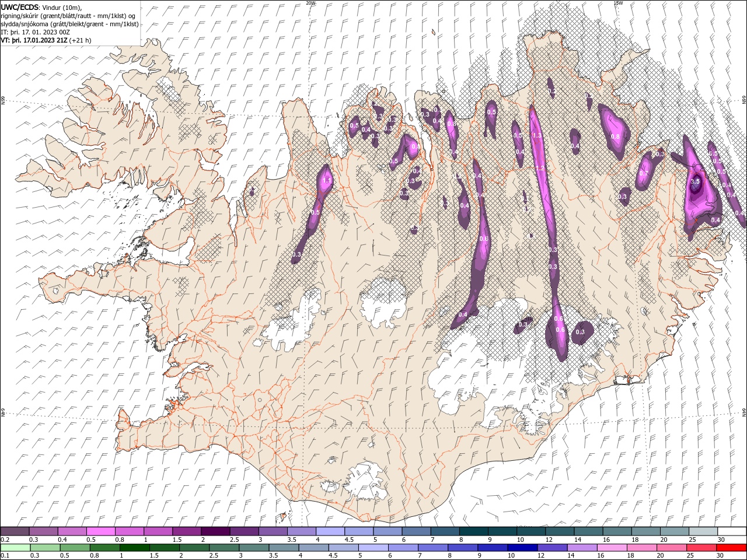Select upper legend swatch between 18 and 20
The height and width of the screenshot is (560, 747).
point(646,531)
